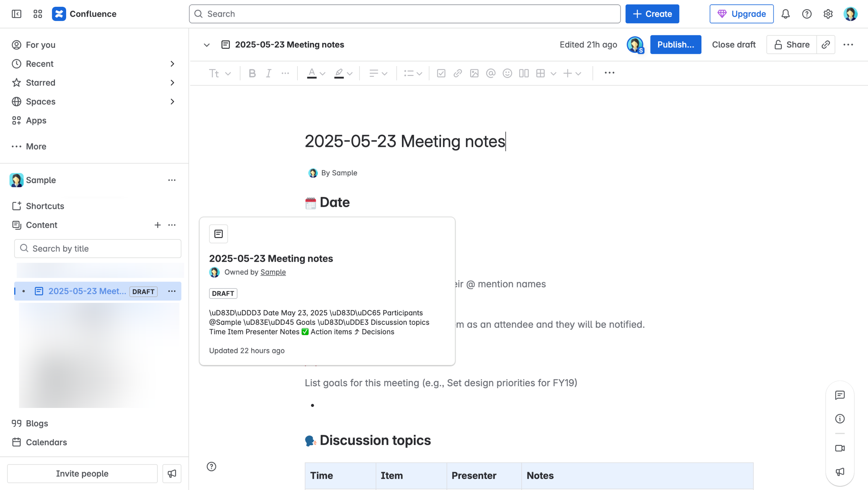Click the insert table icon

coord(540,73)
